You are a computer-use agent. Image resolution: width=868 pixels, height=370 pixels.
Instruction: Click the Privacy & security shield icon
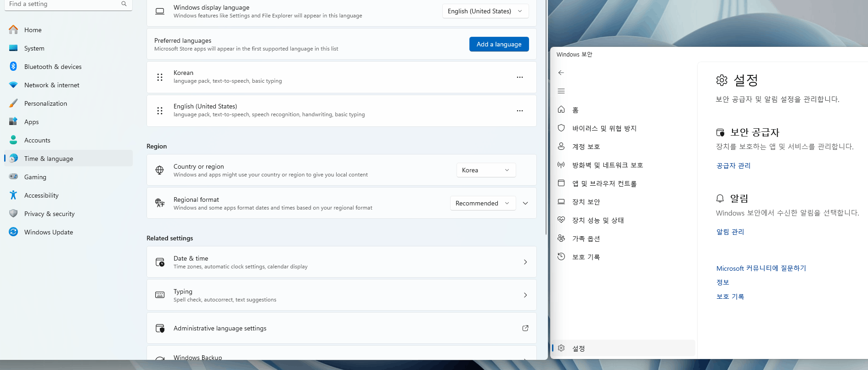(13, 214)
